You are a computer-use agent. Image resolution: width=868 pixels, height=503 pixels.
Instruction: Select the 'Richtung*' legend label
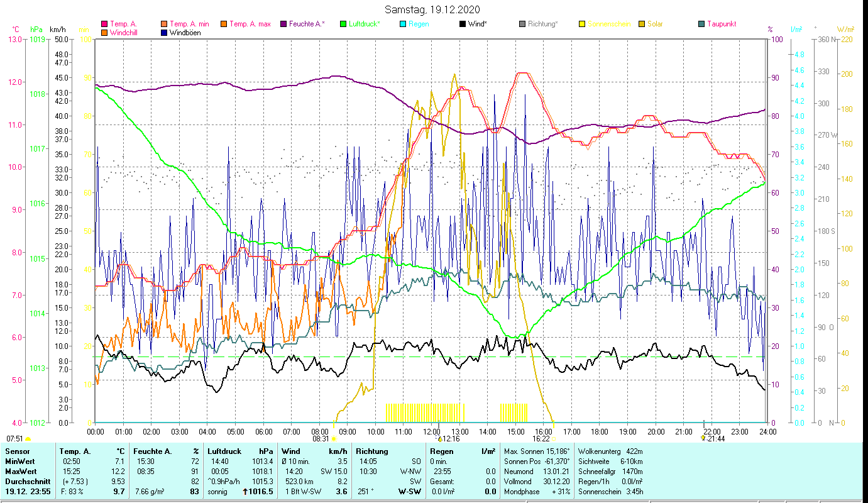tap(543, 25)
